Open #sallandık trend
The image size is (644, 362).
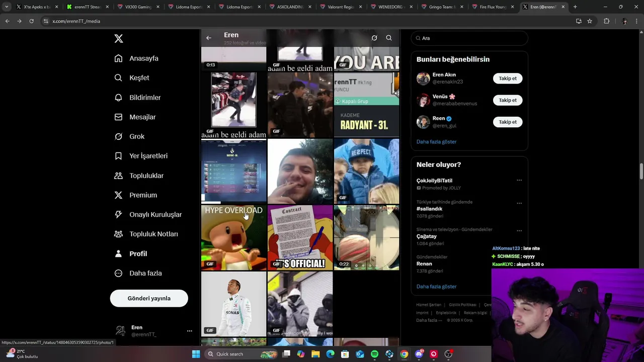(429, 209)
